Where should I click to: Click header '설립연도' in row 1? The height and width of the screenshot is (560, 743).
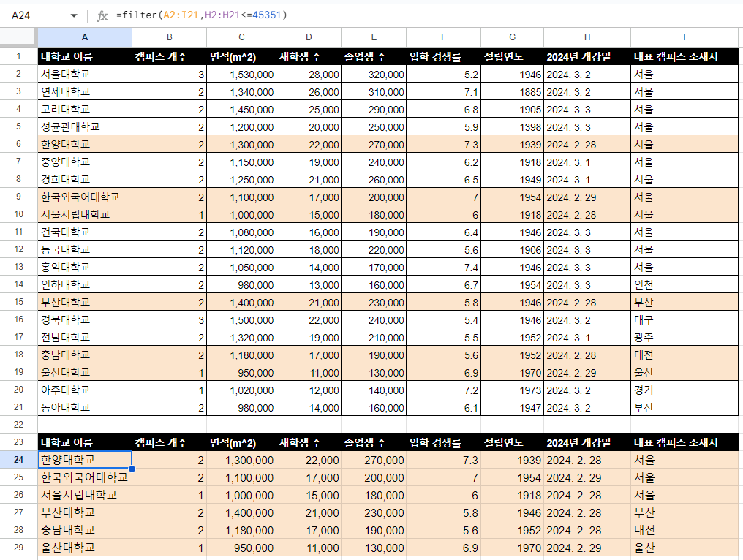[x=512, y=57]
